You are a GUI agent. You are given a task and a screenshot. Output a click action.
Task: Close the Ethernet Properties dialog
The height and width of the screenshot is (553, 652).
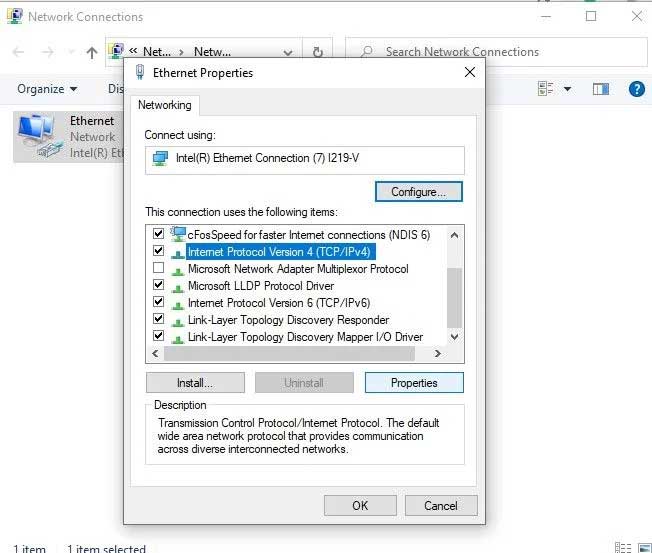(470, 72)
